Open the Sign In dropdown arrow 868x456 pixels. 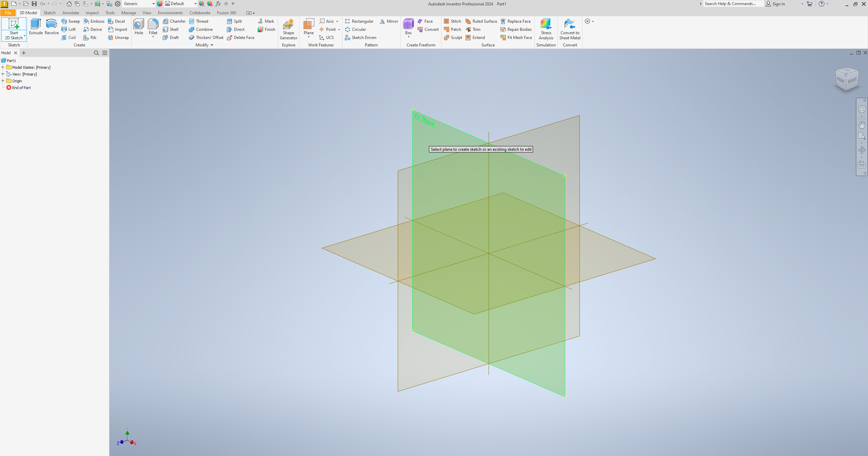pos(802,4)
